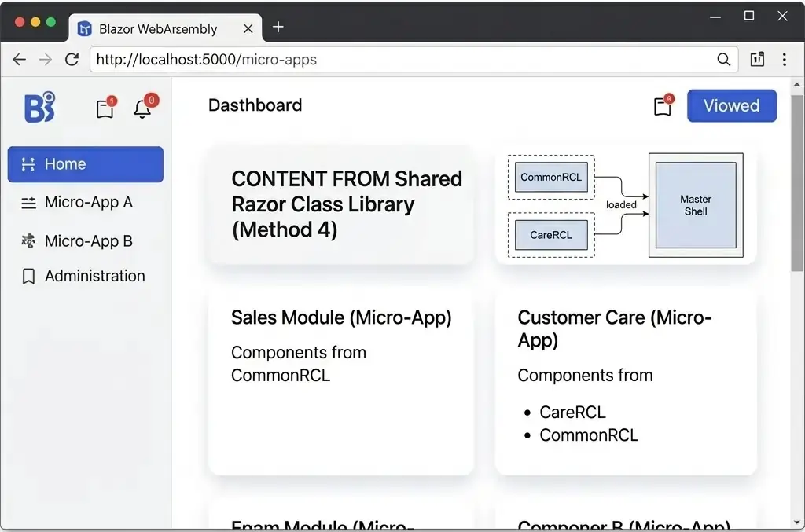This screenshot has height=532, width=805.
Task: Click the Dasthboard heading
Action: coord(255,105)
